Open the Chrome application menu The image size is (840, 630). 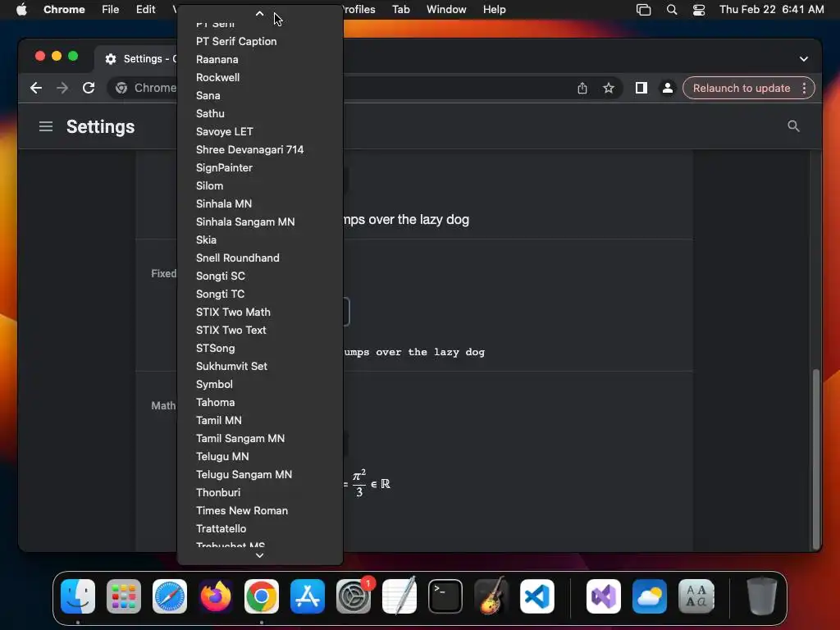coord(64,10)
